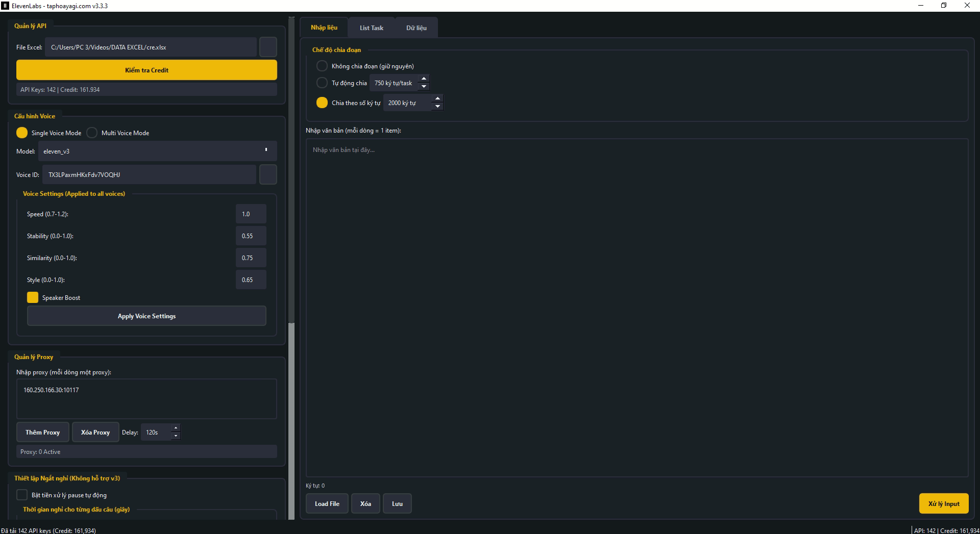Click inside the Nhập văn bản text area
This screenshot has width=980, height=534.
636,306
